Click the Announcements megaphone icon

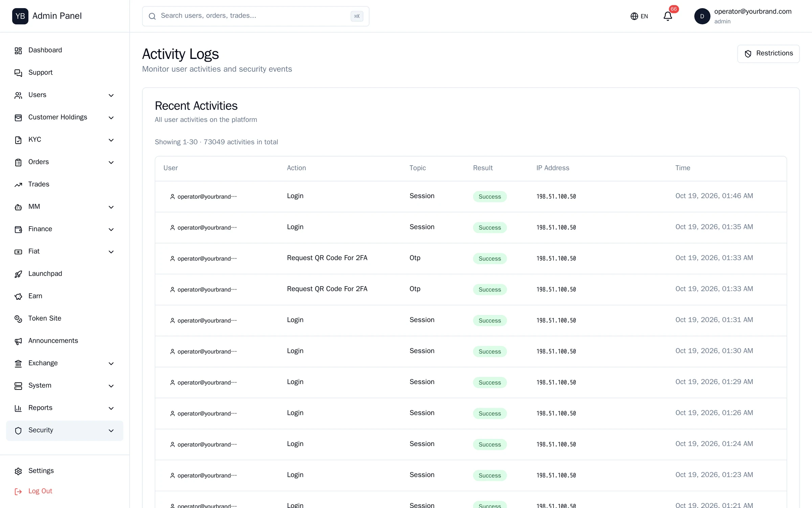tap(18, 341)
